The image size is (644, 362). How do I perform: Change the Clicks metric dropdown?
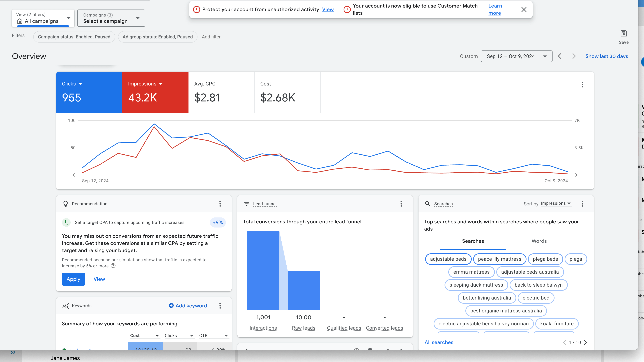tap(72, 84)
